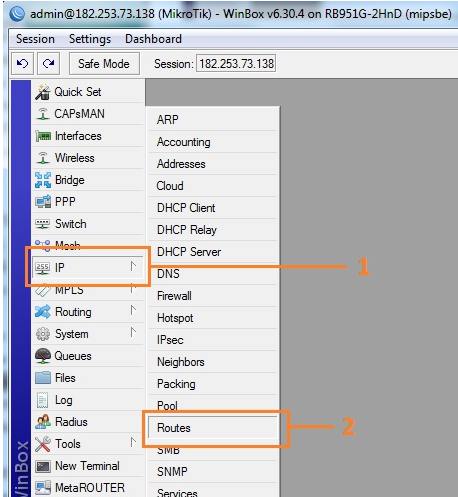The height and width of the screenshot is (497, 458).
Task: Click the WinBox title bar logo
Action: pyautogui.click(x=17, y=14)
